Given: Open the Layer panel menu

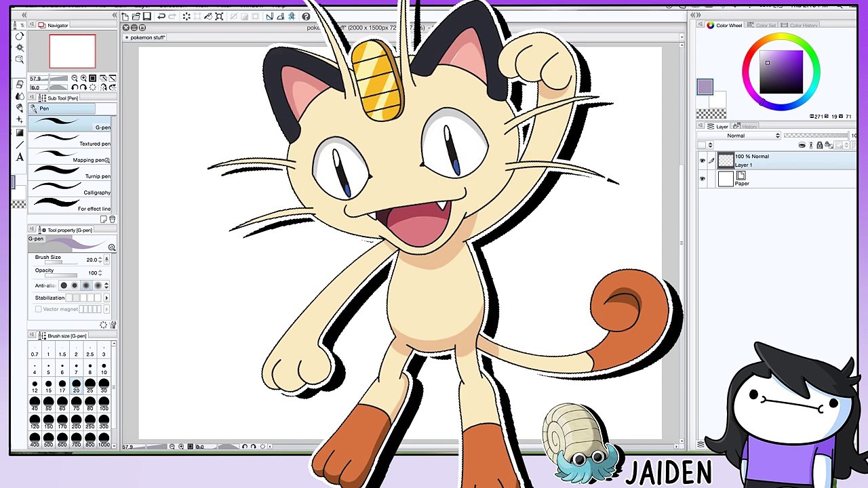Looking at the screenshot, I should [702, 127].
